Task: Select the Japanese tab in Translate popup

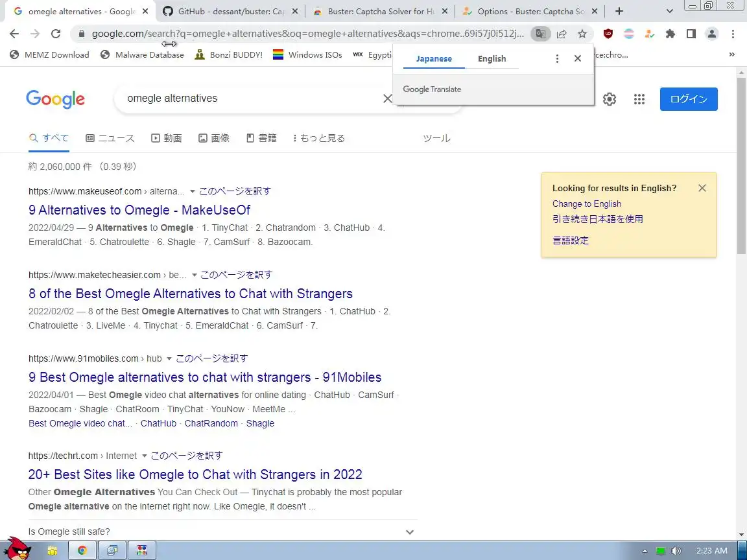Action: pos(434,58)
